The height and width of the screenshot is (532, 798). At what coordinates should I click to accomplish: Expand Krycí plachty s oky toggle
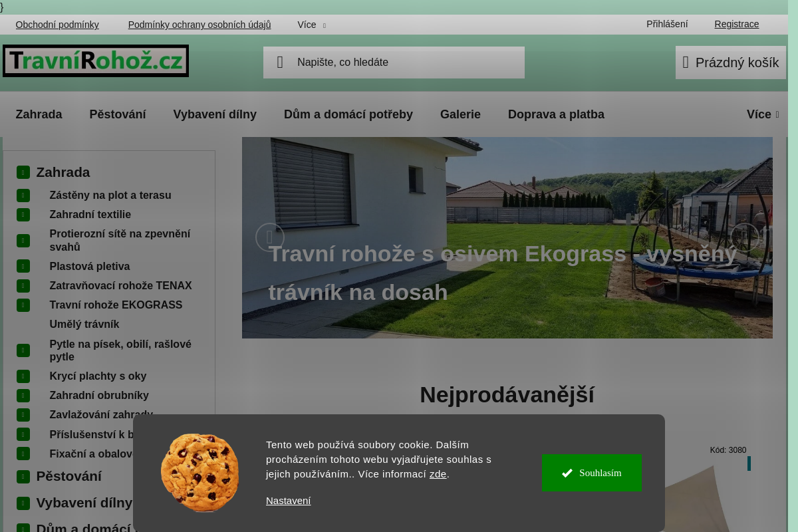[23, 376]
